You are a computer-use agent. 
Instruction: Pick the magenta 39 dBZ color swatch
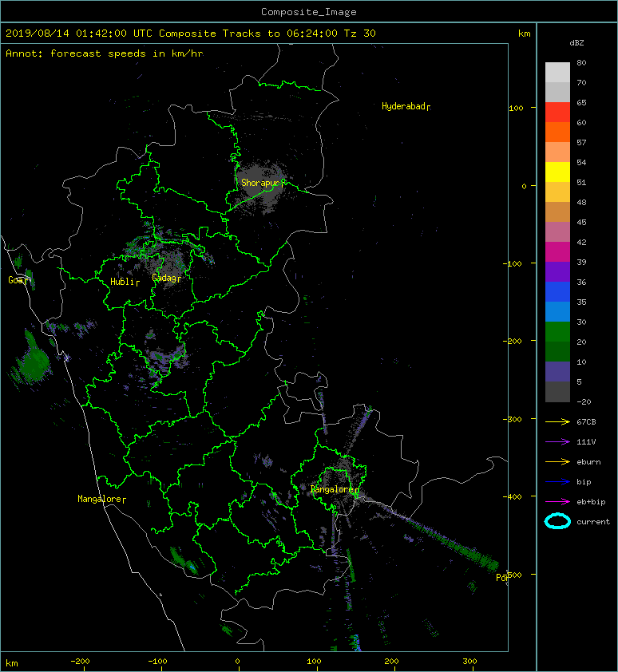click(x=557, y=252)
